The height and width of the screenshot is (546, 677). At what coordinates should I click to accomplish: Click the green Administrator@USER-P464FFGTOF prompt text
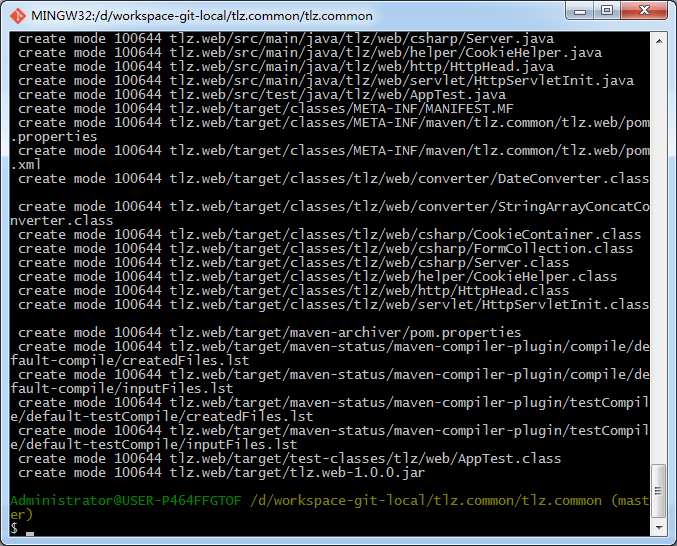pos(126,501)
